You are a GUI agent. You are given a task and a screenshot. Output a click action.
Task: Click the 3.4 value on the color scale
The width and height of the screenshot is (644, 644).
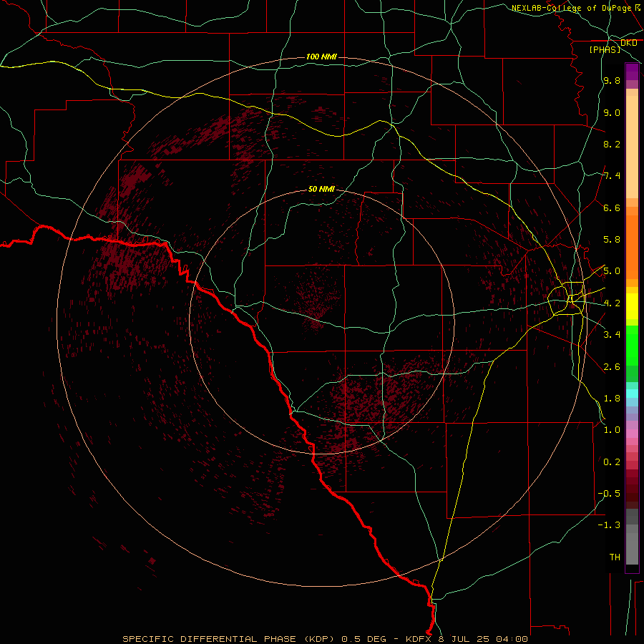612,335
